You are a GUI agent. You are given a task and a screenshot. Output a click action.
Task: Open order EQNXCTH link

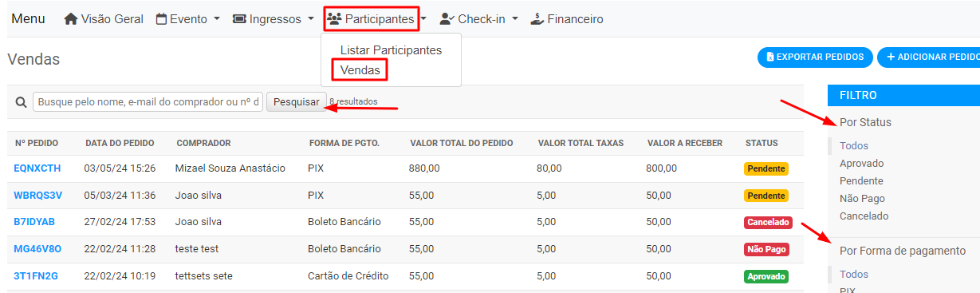tap(37, 168)
